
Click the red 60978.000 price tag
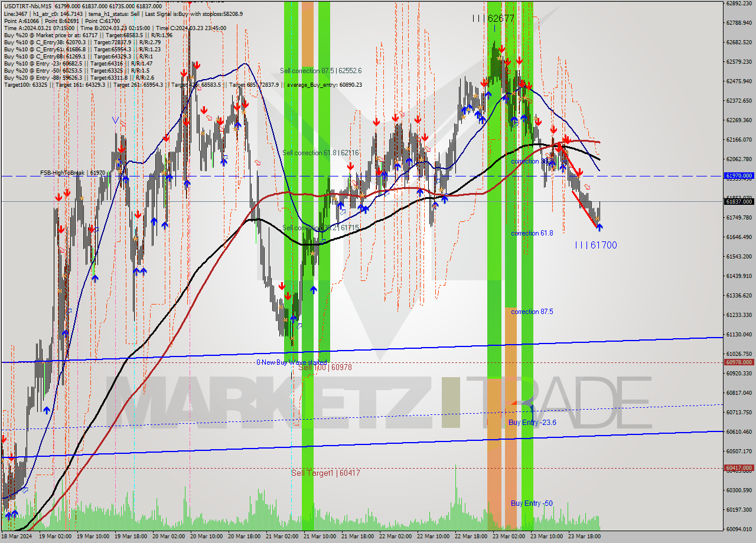(739, 362)
